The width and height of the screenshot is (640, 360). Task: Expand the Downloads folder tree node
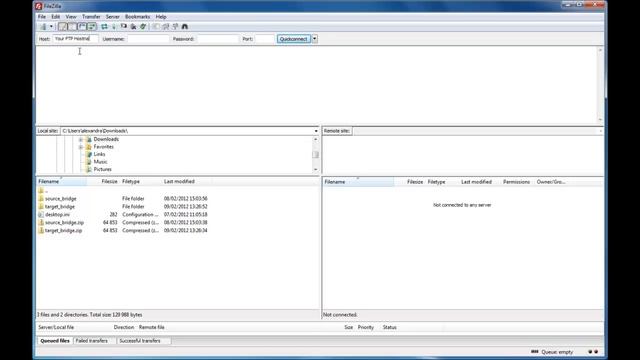[x=81, y=139]
